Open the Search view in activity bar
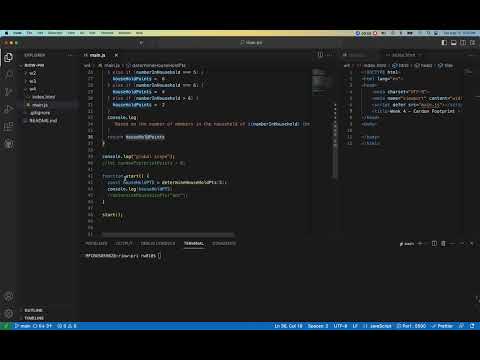 pyautogui.click(x=9, y=74)
